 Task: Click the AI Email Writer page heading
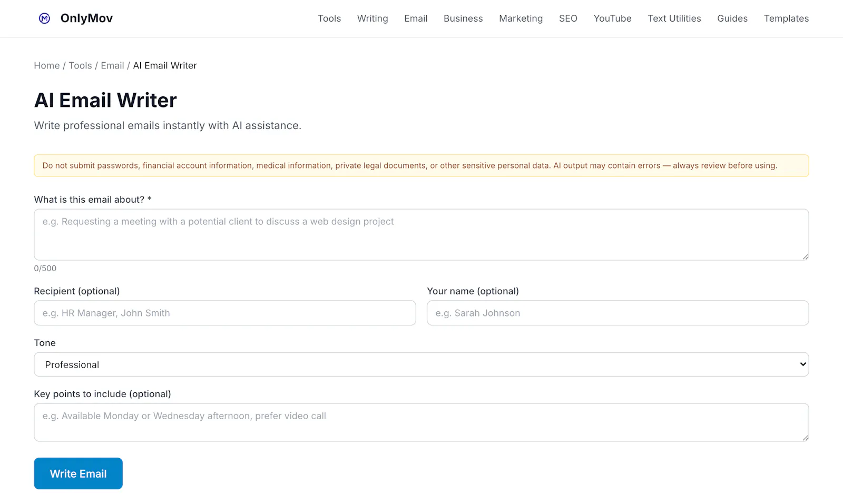click(x=105, y=100)
